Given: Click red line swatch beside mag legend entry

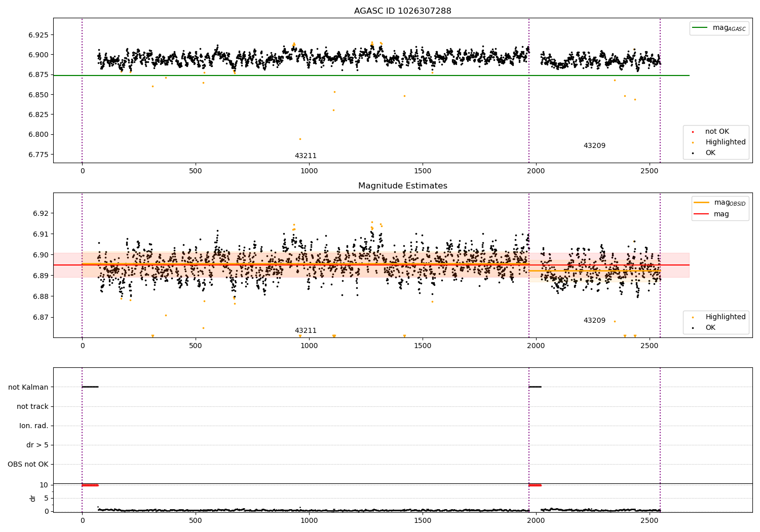Looking at the screenshot, I should pos(702,214).
